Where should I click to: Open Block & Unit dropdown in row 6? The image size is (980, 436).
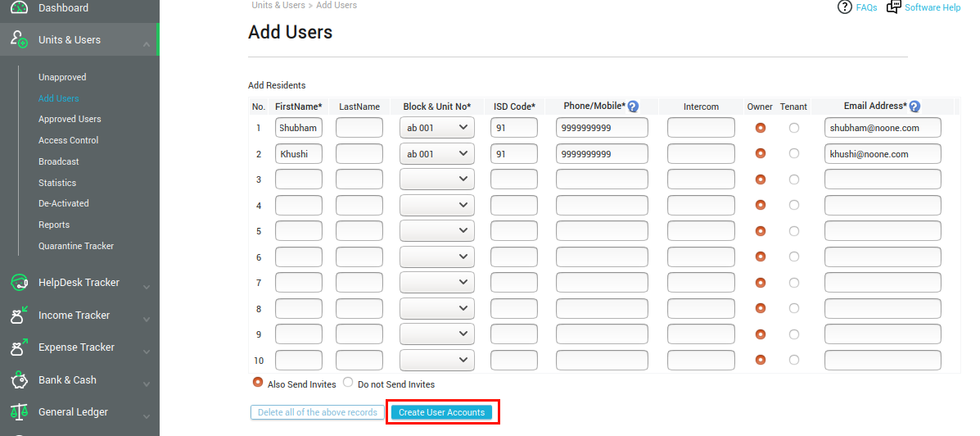[437, 257]
